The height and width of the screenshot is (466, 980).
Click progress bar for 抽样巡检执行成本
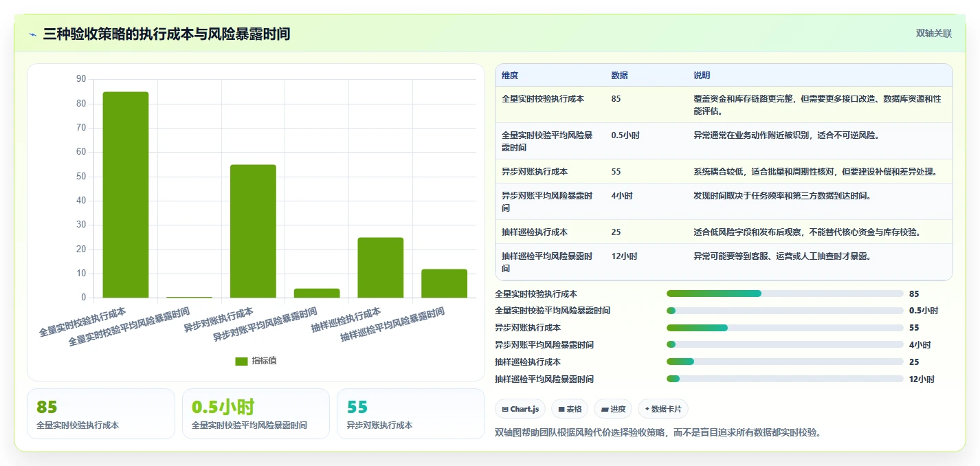785,362
